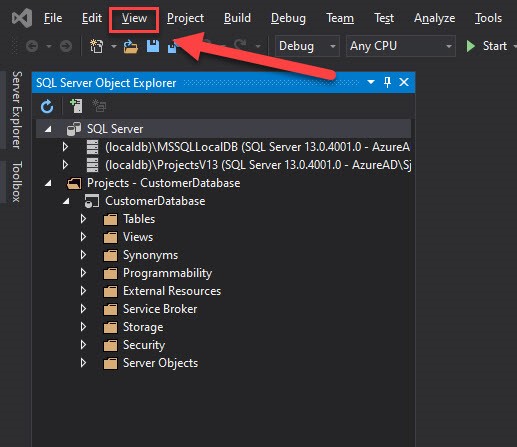Screen dimensions: 517x447
Task: Open the View menu
Action: (134, 18)
